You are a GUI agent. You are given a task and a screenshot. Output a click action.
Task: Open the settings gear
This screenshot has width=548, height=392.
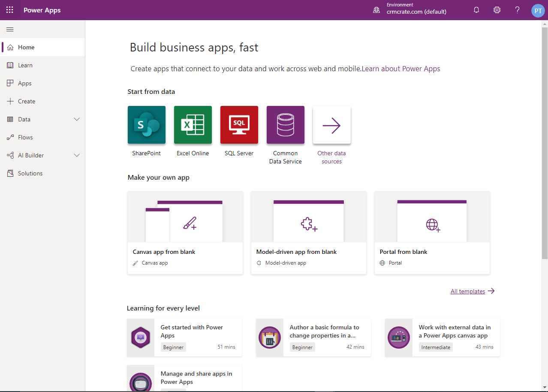pyautogui.click(x=497, y=10)
